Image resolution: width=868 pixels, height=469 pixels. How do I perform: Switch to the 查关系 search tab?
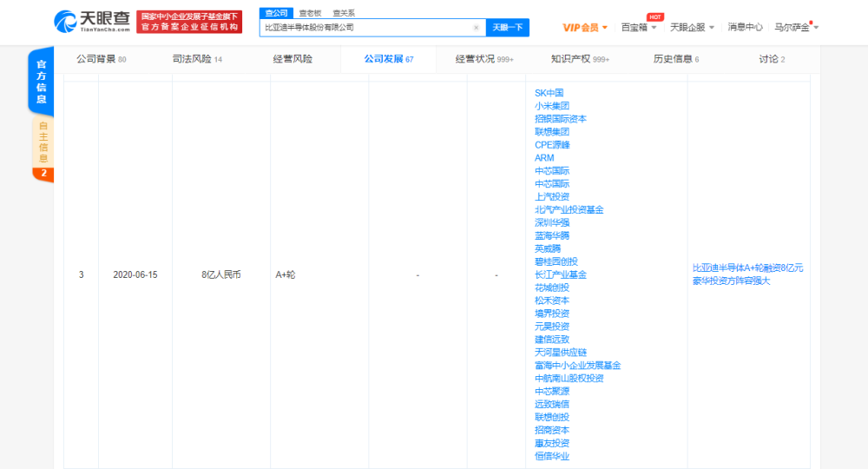point(344,13)
